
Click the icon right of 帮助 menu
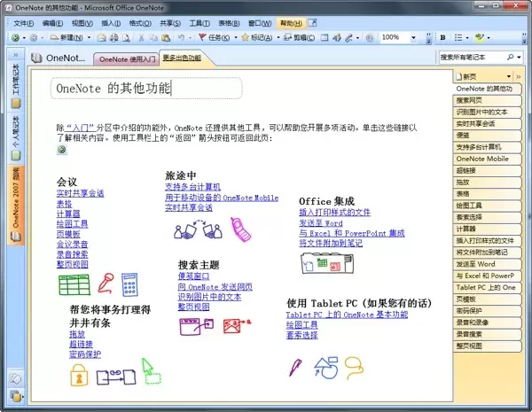pyautogui.click(x=312, y=23)
